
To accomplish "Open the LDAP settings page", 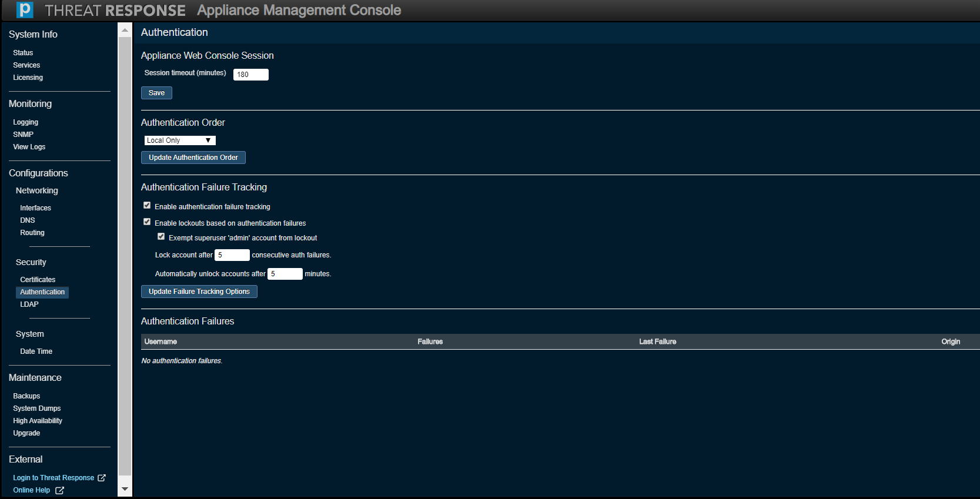I will point(29,304).
